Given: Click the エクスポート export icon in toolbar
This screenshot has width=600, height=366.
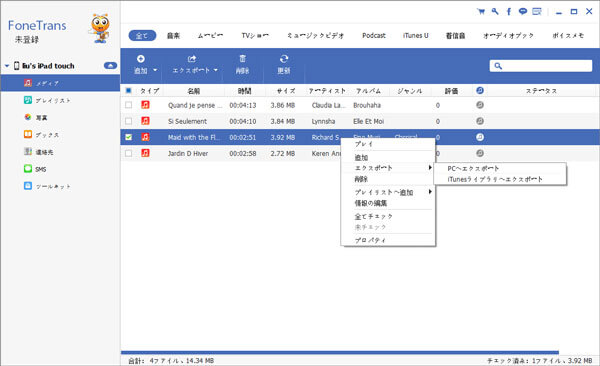Looking at the screenshot, I should click(x=192, y=59).
